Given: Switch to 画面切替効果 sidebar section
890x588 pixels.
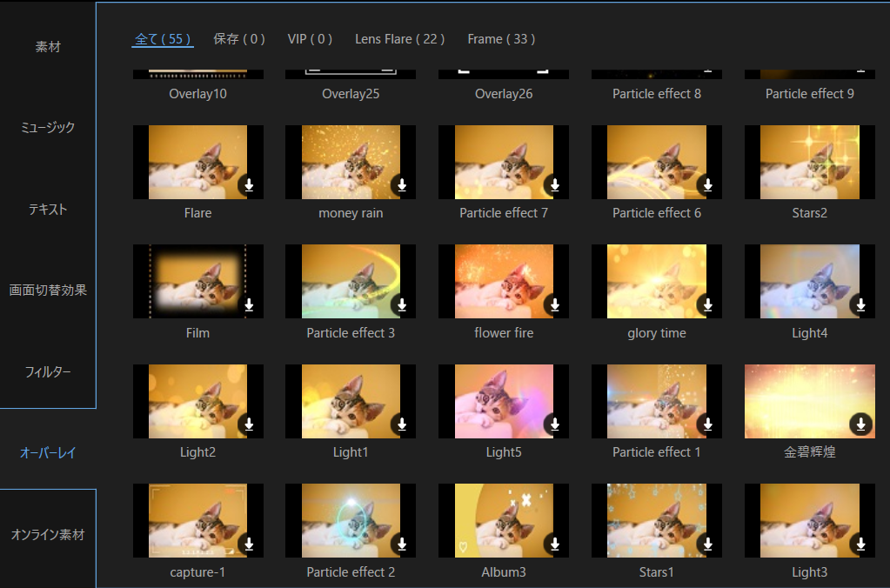Looking at the screenshot, I should pos(48,290).
